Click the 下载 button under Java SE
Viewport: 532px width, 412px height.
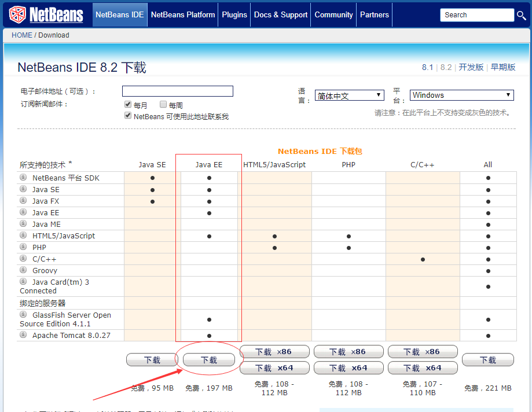coord(152,360)
